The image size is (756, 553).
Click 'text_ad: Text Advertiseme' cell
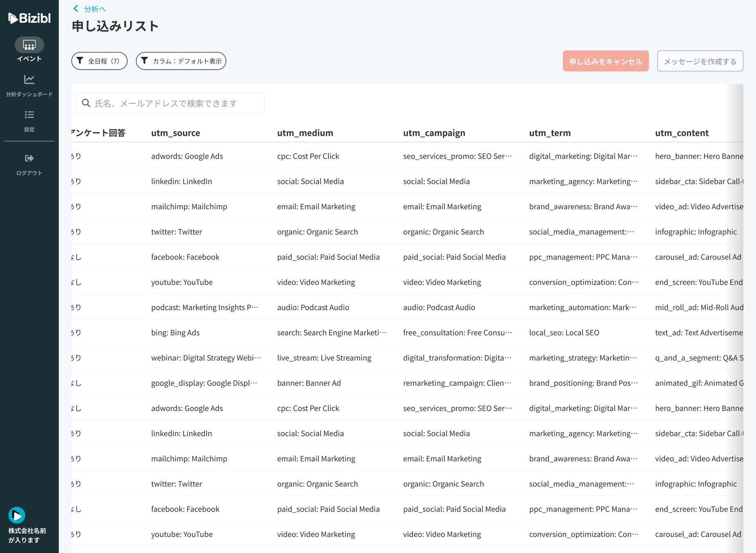699,333
